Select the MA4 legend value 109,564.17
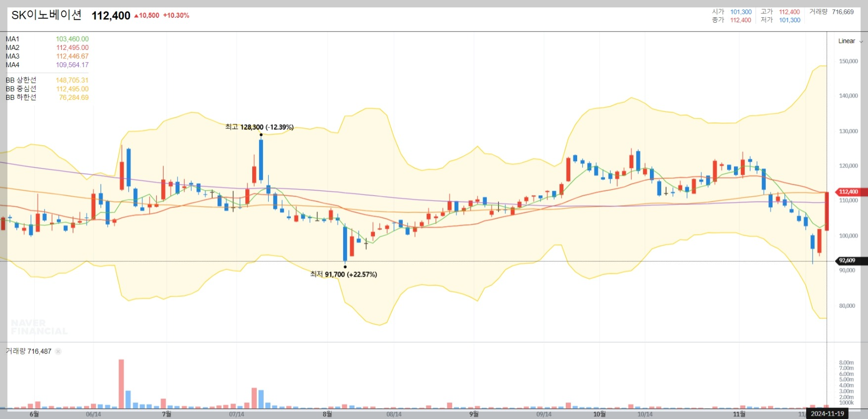 tap(72, 65)
